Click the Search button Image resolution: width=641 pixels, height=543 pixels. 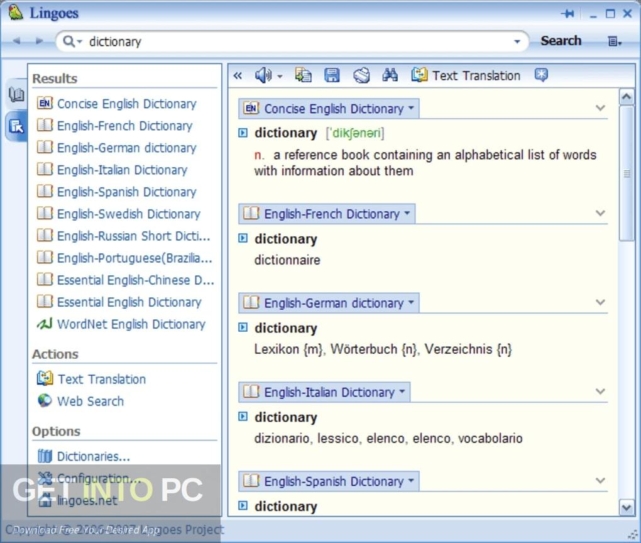pyautogui.click(x=561, y=41)
